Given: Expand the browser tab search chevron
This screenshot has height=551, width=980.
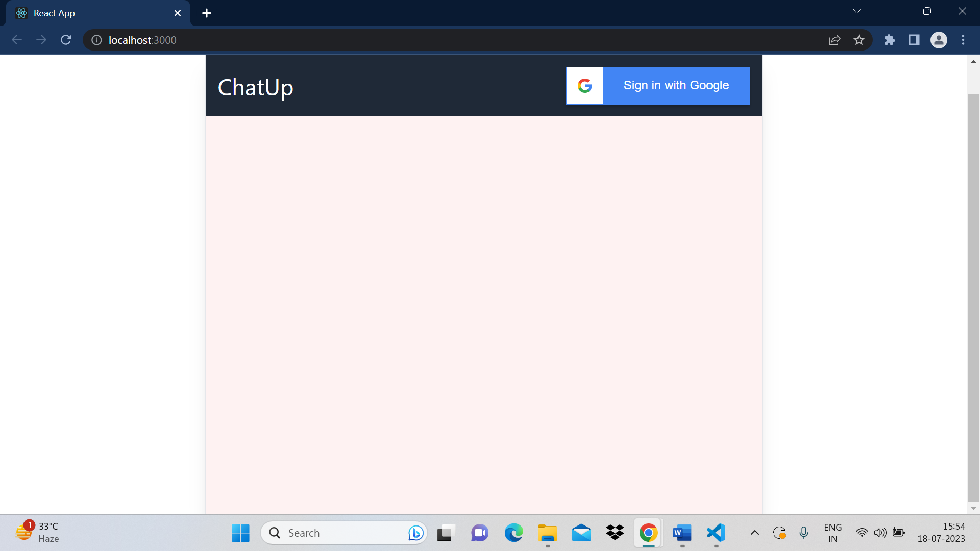Looking at the screenshot, I should [857, 11].
